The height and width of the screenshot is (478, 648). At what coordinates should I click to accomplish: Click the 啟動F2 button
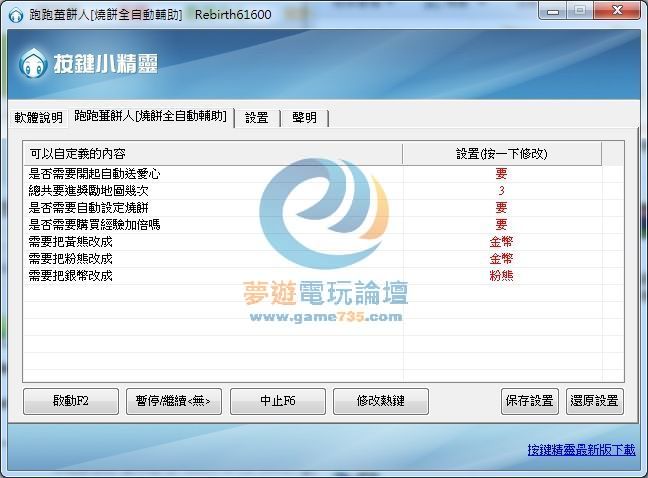click(x=71, y=401)
